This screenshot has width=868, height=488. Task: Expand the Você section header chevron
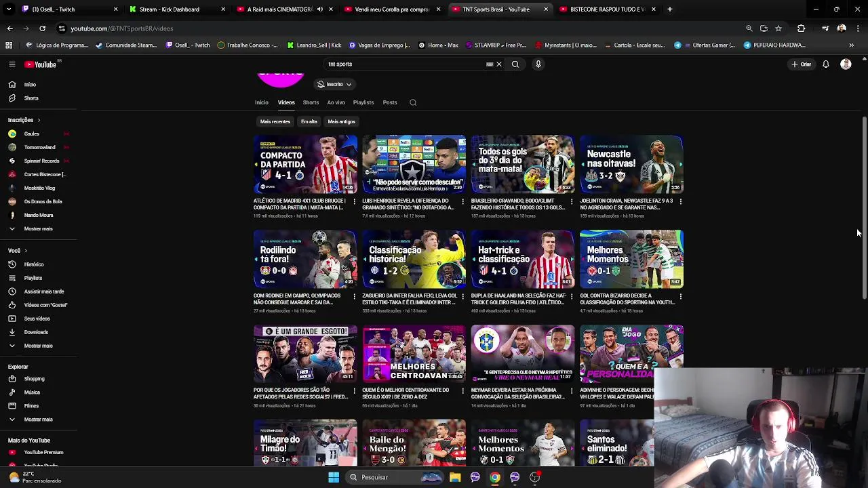[x=26, y=251]
